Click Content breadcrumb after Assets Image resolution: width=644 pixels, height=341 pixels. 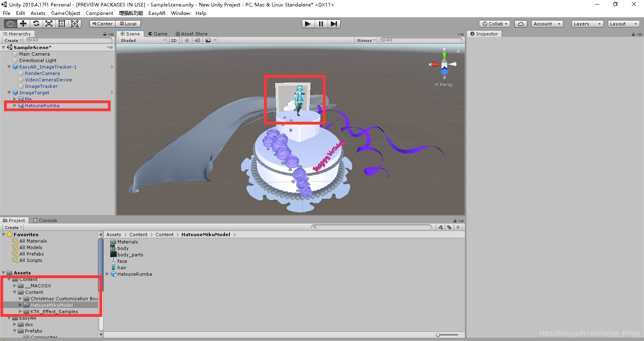coord(138,235)
